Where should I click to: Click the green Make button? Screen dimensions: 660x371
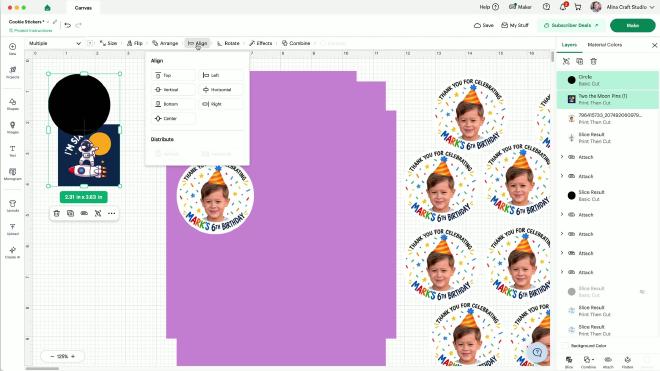633,25
